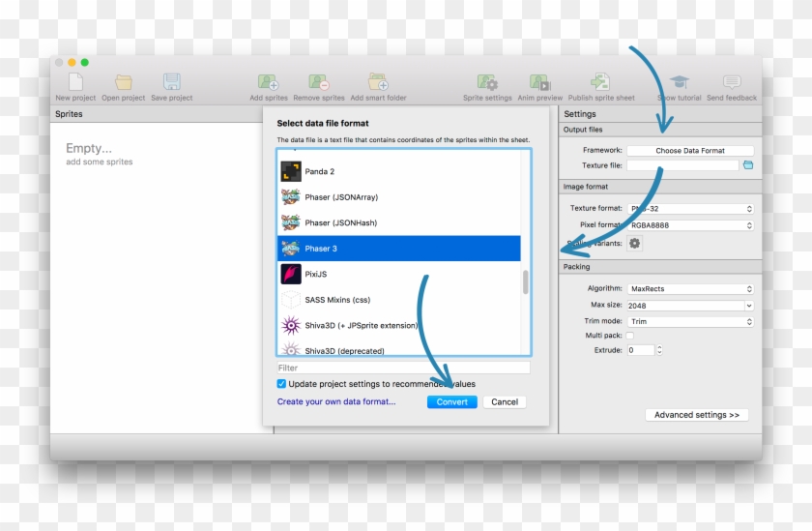Screen dimensions: 812x531
Task: Click the Sprites panel header
Action: click(157, 114)
